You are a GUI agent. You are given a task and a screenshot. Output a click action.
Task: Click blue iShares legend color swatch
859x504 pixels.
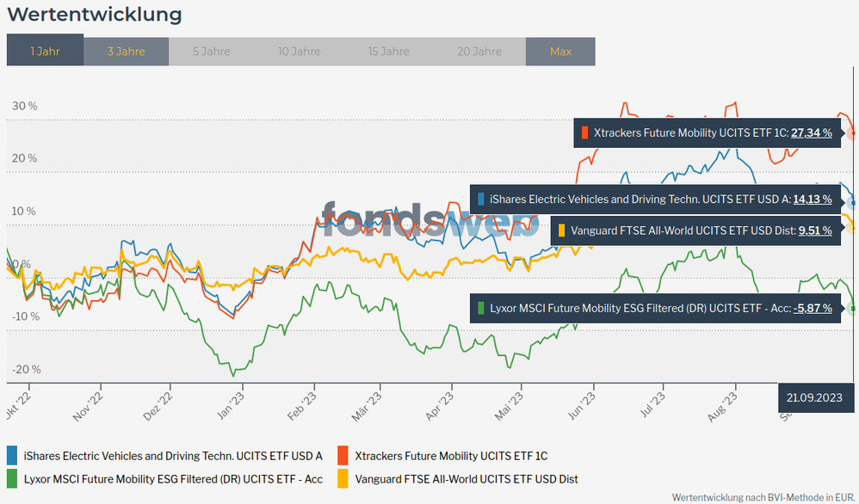click(12, 456)
